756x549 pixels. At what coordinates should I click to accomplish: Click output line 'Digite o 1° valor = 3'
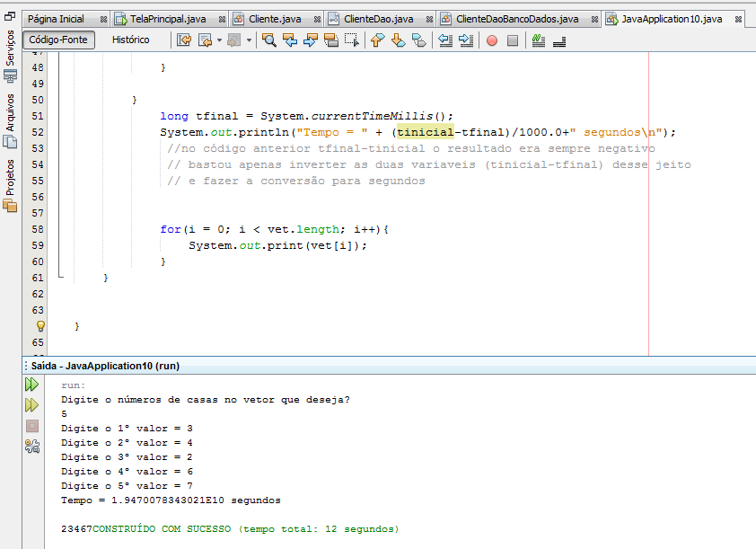click(127, 429)
